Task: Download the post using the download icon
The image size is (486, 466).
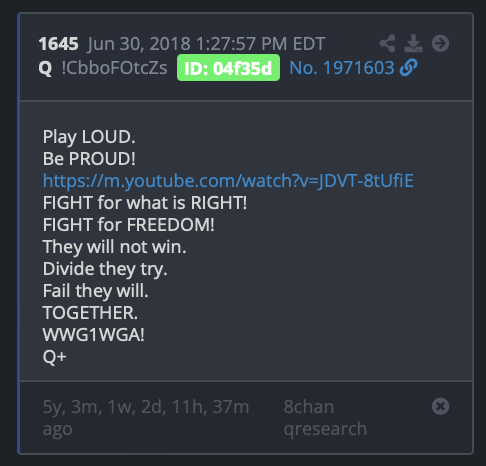Action: tap(413, 43)
